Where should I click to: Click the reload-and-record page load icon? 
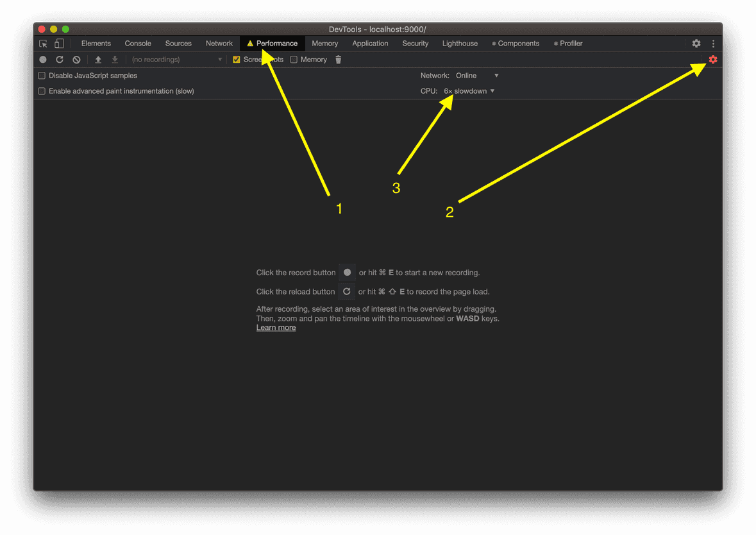(x=60, y=59)
